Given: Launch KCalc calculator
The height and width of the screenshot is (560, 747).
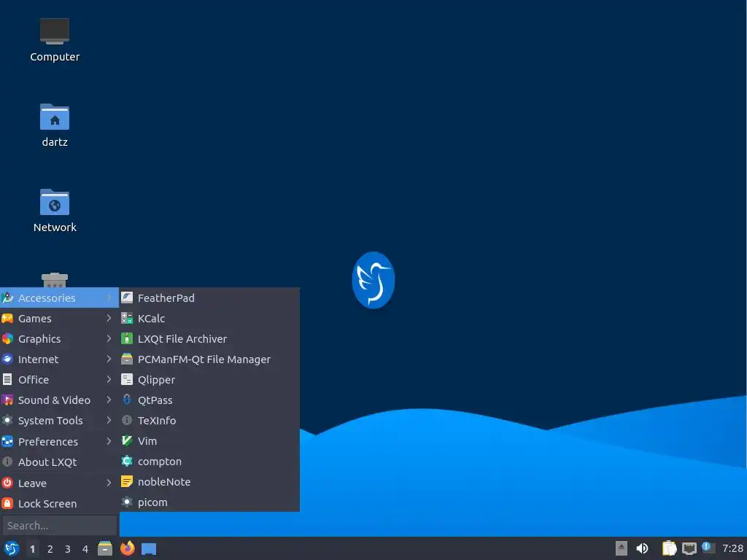Looking at the screenshot, I should click(x=209, y=319).
